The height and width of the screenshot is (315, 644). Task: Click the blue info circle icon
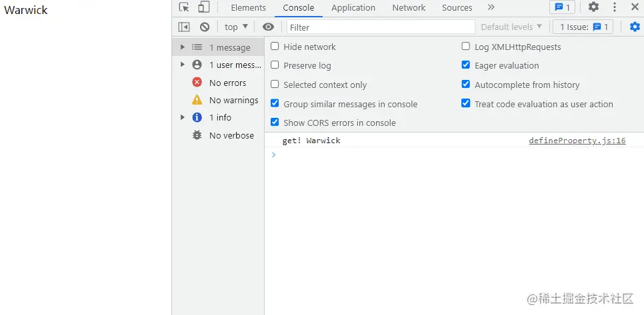tap(197, 117)
